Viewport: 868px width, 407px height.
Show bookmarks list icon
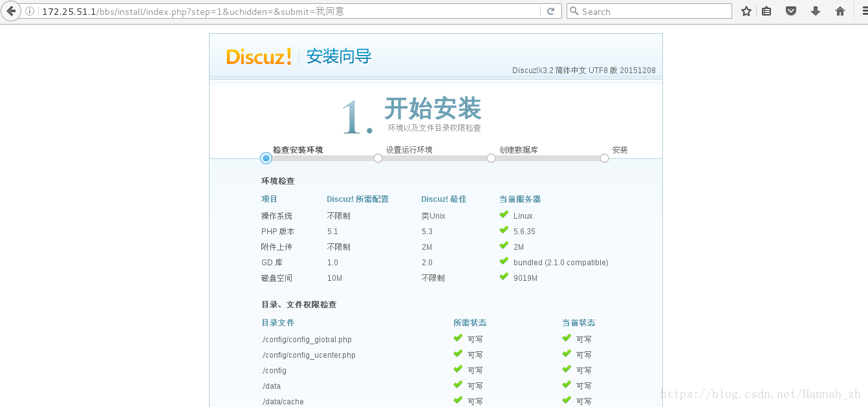click(766, 11)
